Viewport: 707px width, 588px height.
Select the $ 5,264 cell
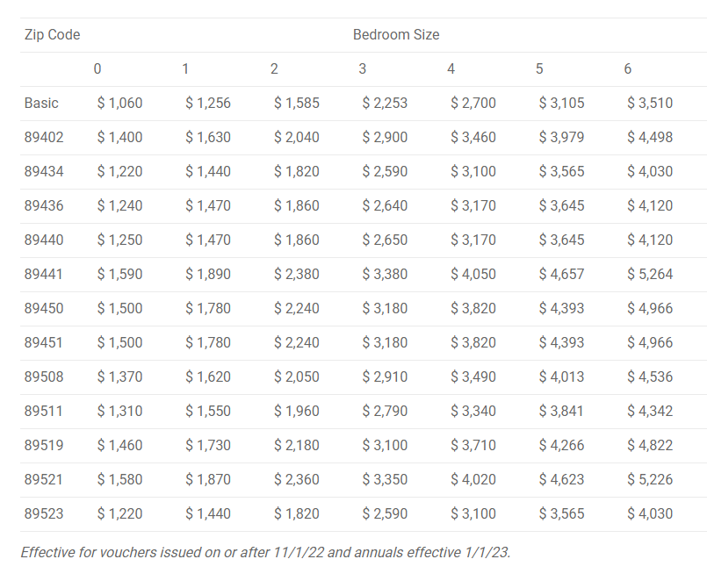(x=650, y=275)
